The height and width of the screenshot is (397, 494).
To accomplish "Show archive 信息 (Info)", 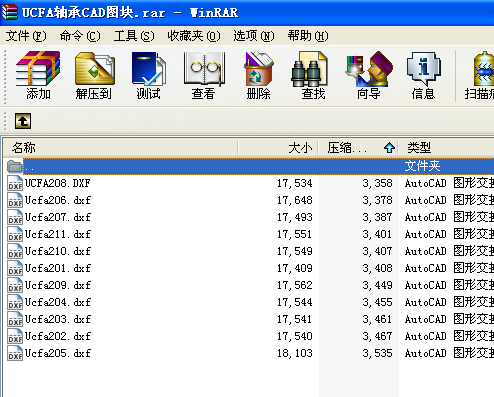I will [423, 75].
